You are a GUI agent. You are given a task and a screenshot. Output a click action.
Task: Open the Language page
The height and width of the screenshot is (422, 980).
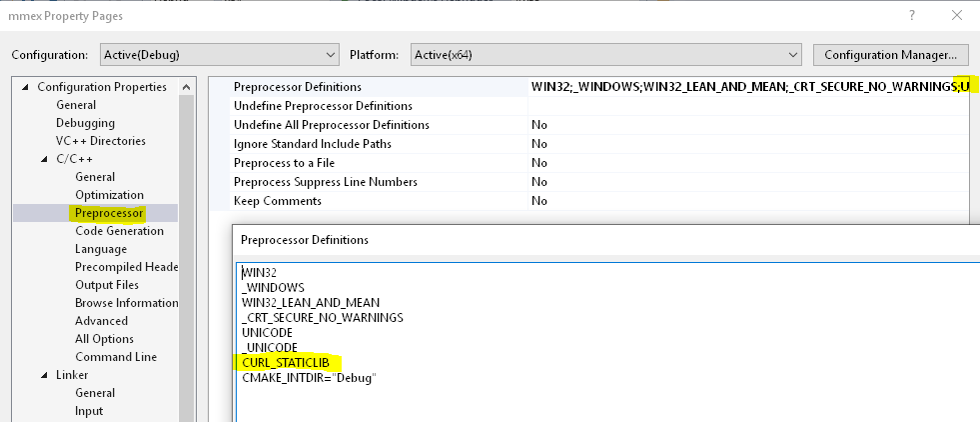click(x=101, y=249)
